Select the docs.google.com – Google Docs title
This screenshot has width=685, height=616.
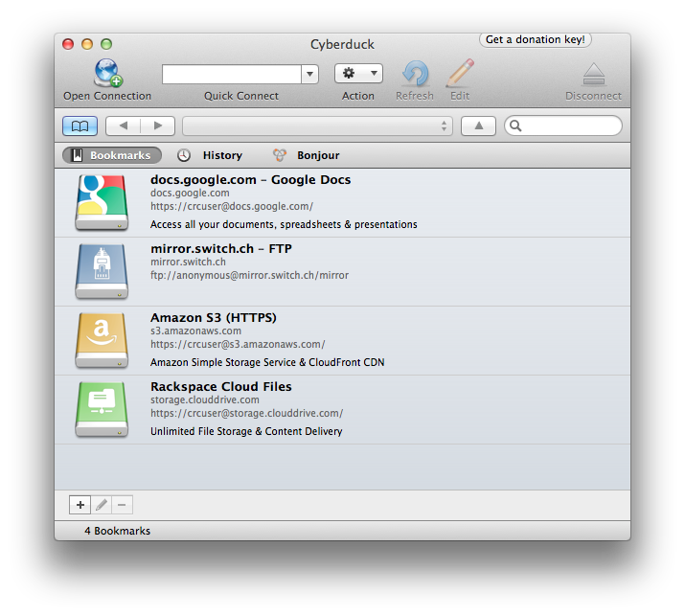(x=250, y=179)
